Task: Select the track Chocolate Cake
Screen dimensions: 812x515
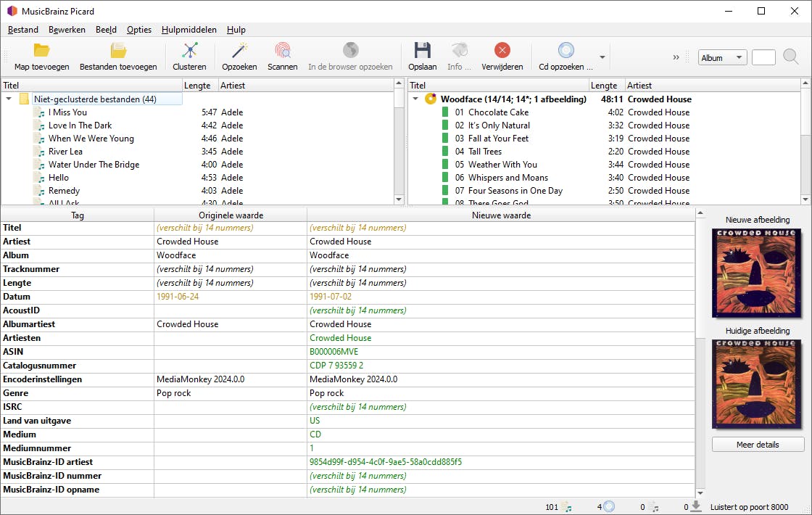Action: pos(498,112)
